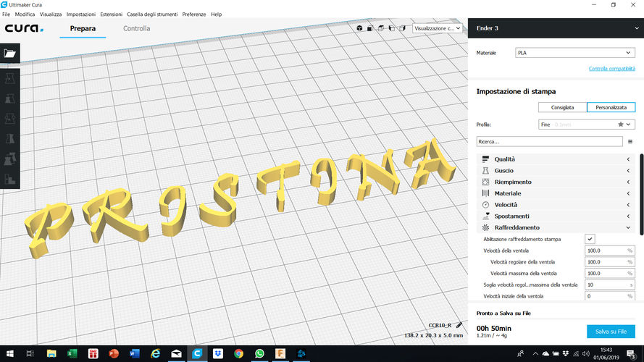This screenshot has width=644, height=362.
Task: Collapse the Raffreddamento settings section
Action: point(556,227)
